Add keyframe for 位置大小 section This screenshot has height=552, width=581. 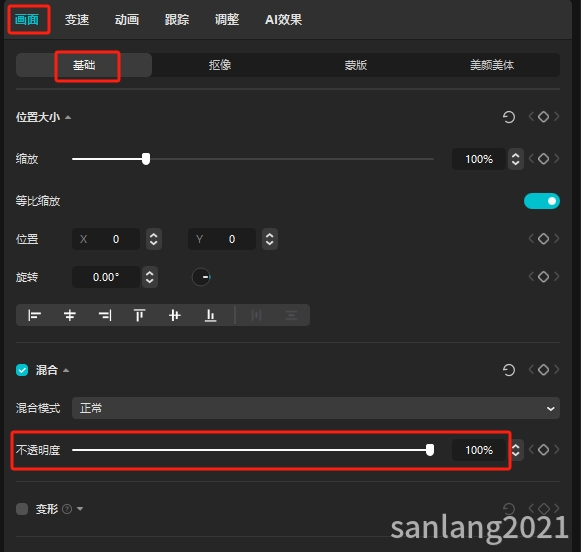pos(544,117)
